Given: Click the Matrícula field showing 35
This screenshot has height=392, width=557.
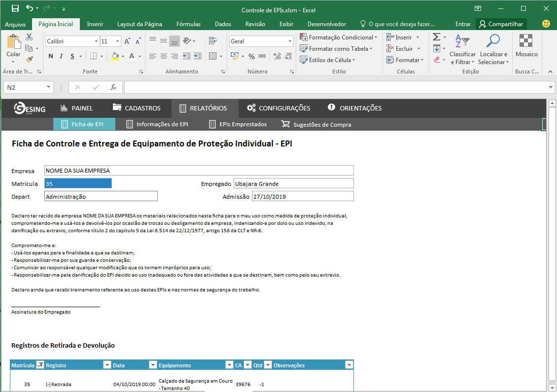Looking at the screenshot, I should [78, 183].
